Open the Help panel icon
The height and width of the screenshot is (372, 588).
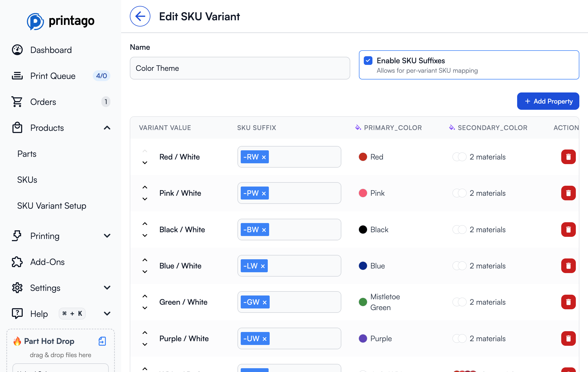click(x=17, y=314)
